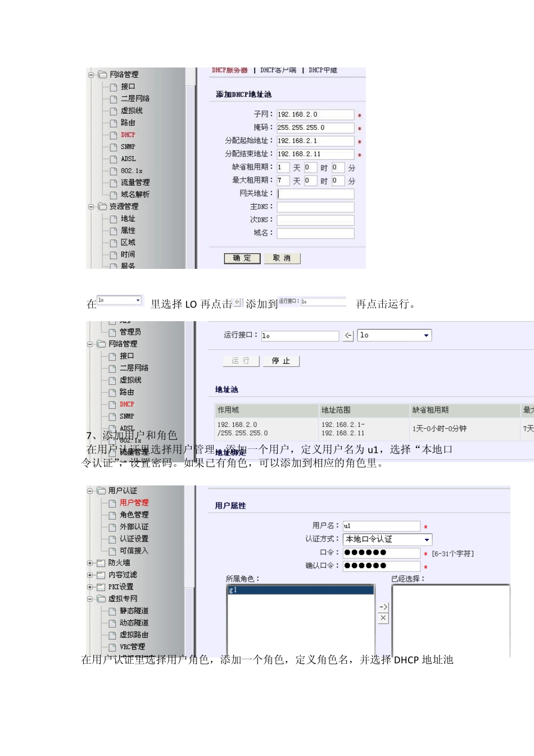Open the 认证方式 dropdown showing 本地口令认证
This screenshot has height=756, width=534.
[387, 539]
